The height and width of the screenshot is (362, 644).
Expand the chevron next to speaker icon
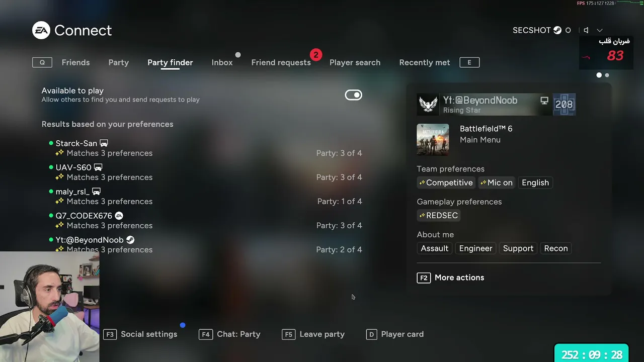[x=599, y=30]
